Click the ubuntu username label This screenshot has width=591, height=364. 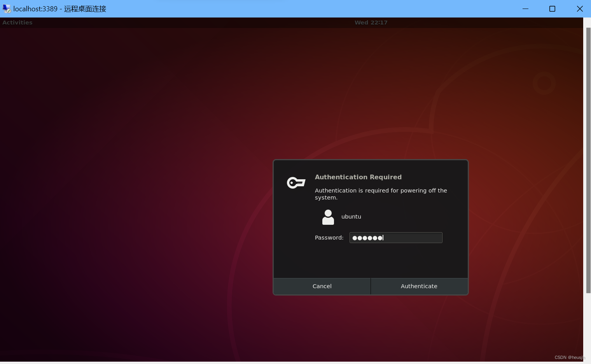point(351,217)
